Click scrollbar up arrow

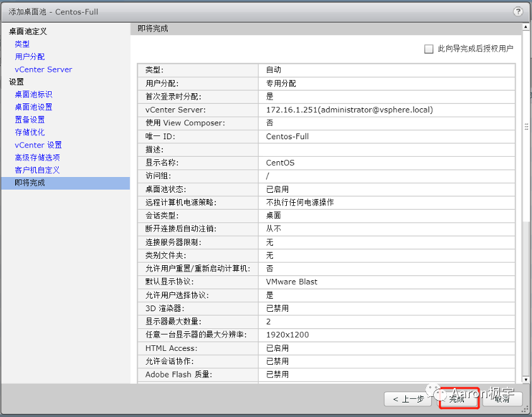[x=526, y=26]
